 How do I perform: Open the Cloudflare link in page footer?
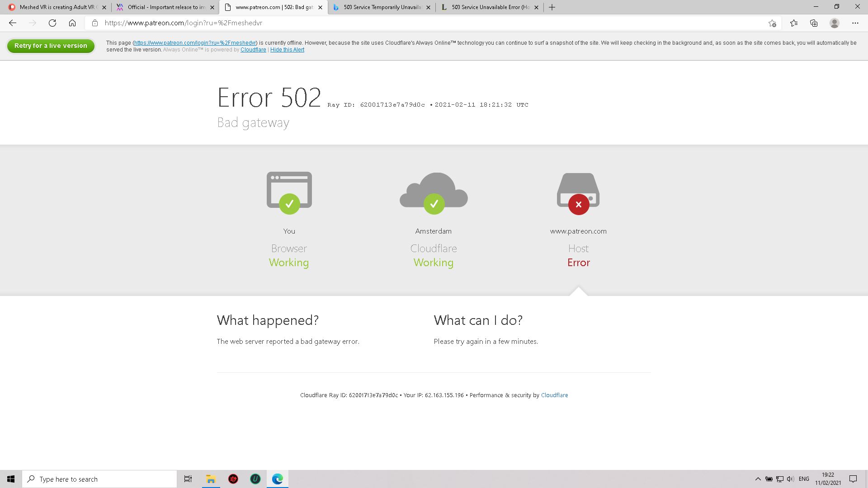tap(554, 395)
